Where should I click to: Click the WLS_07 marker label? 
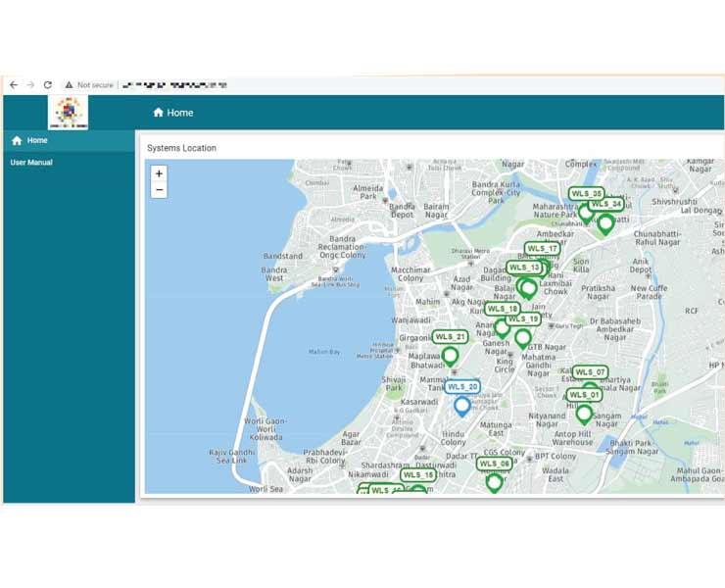pyautogui.click(x=590, y=372)
